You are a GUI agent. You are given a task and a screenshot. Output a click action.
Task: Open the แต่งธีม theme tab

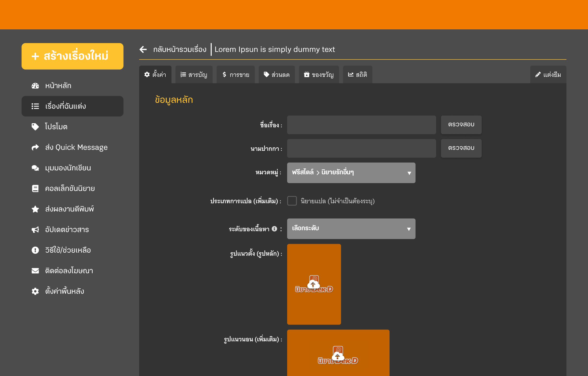(x=548, y=74)
